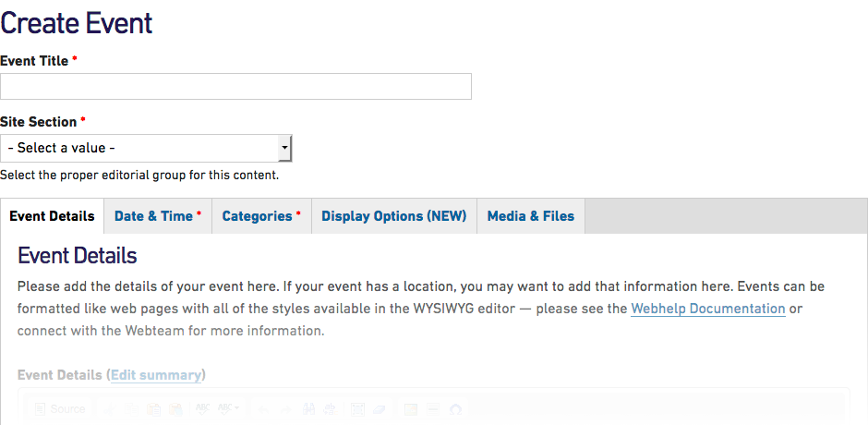Click the Insert Horizontal Line icon

433,409
